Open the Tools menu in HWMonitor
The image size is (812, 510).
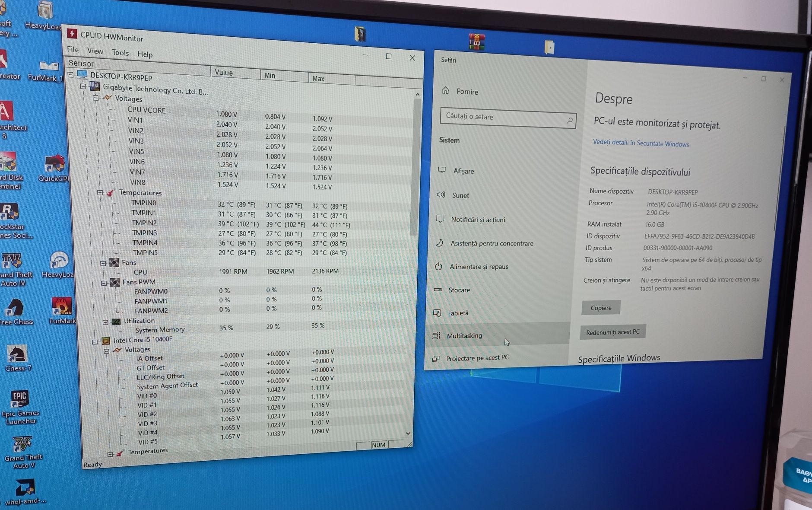pos(120,53)
